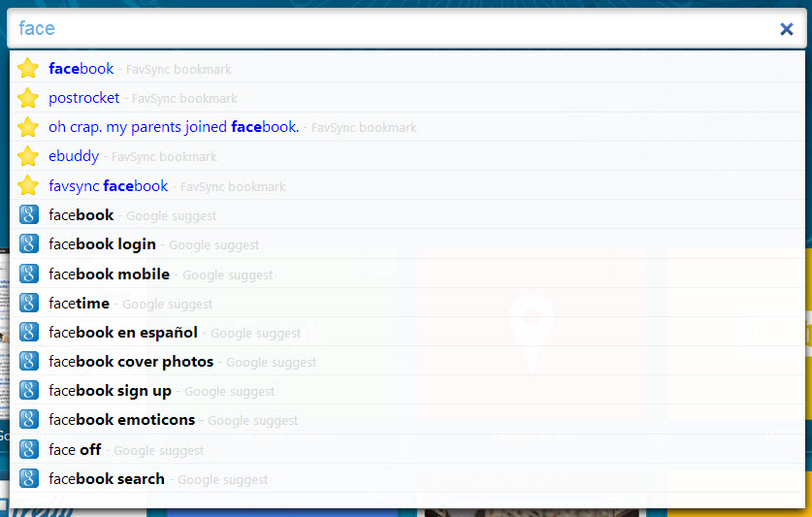Click star icon beside favsync facebook bookmark

coord(28,185)
